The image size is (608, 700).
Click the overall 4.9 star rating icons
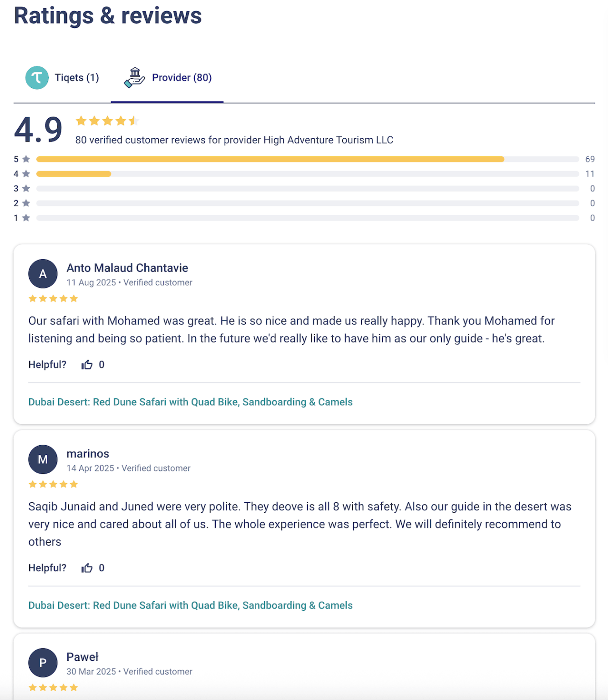[x=107, y=121]
